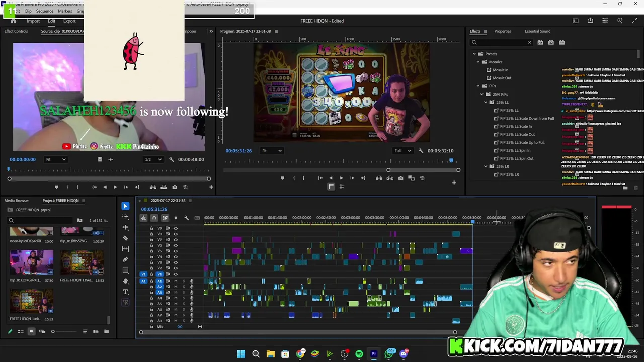This screenshot has width=644, height=362.
Task: Select the Selection tool in timeline toolbar
Action: [x=125, y=206]
